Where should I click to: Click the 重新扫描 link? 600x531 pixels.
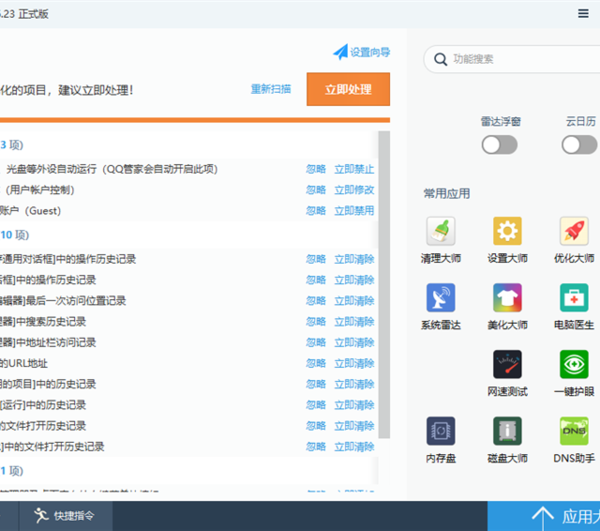271,90
